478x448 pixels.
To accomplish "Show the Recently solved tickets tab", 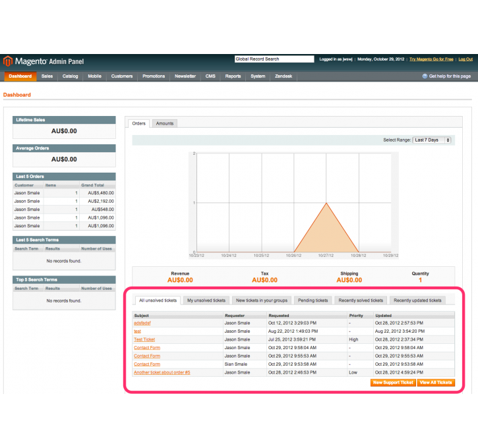I will pyautogui.click(x=360, y=300).
